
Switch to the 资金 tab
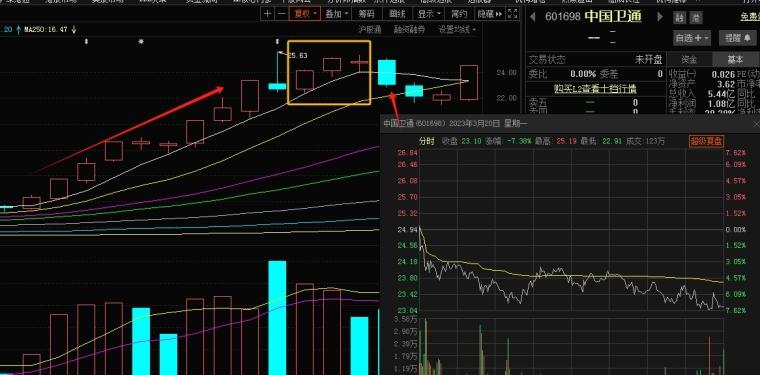pyautogui.click(x=689, y=60)
